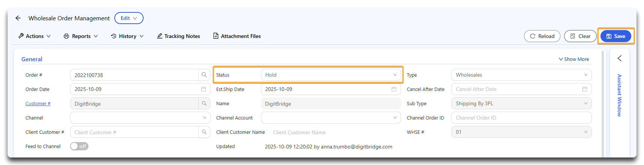The height and width of the screenshot is (165, 644).
Task: Open the Reports menu
Action: click(81, 36)
